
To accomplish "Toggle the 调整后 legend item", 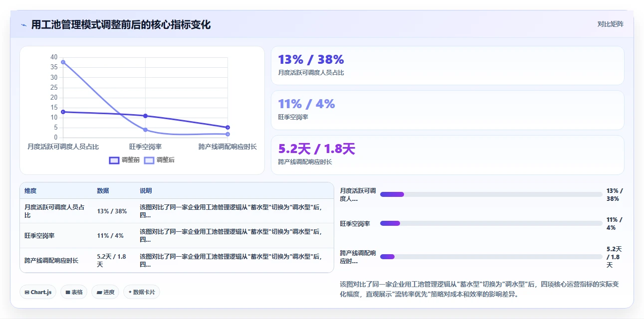I will [159, 160].
